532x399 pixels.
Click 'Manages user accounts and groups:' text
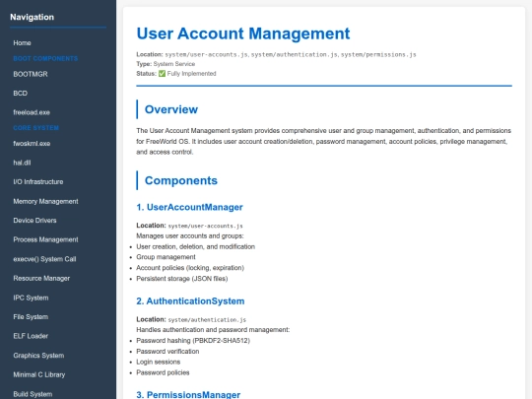pyautogui.click(x=190, y=236)
